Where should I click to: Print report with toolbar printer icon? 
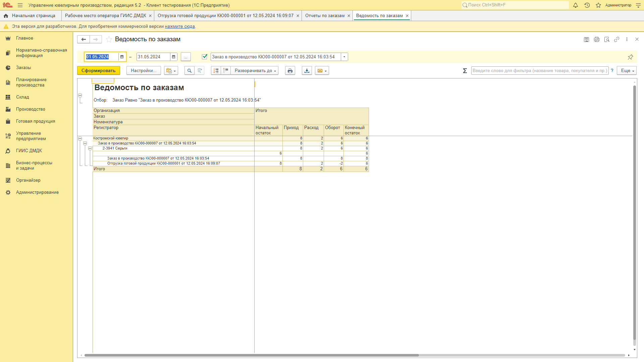click(x=290, y=71)
